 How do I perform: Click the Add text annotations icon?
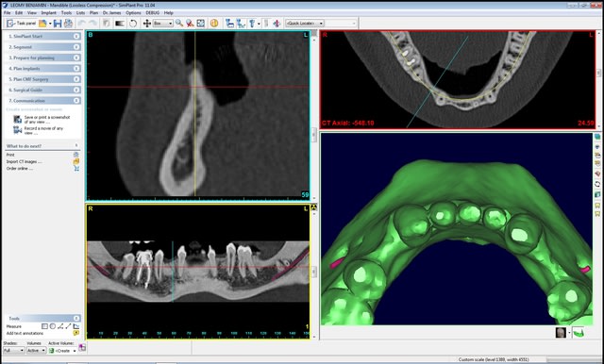[x=76, y=333]
